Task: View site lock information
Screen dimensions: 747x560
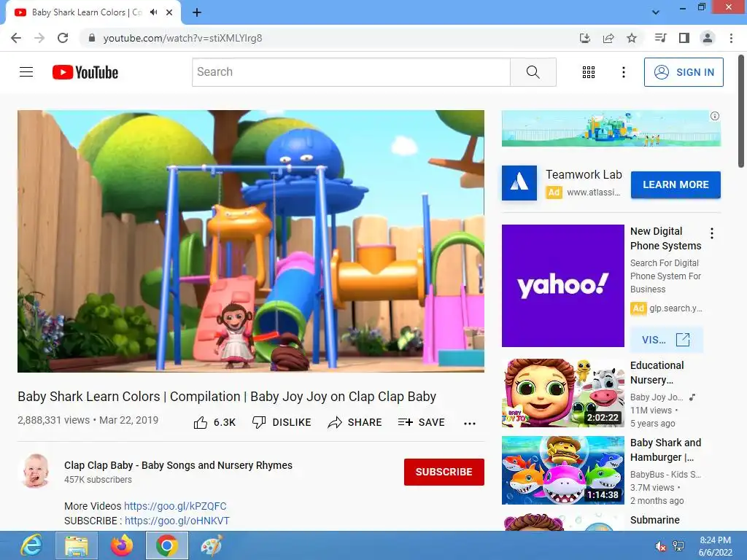Action: pos(92,38)
